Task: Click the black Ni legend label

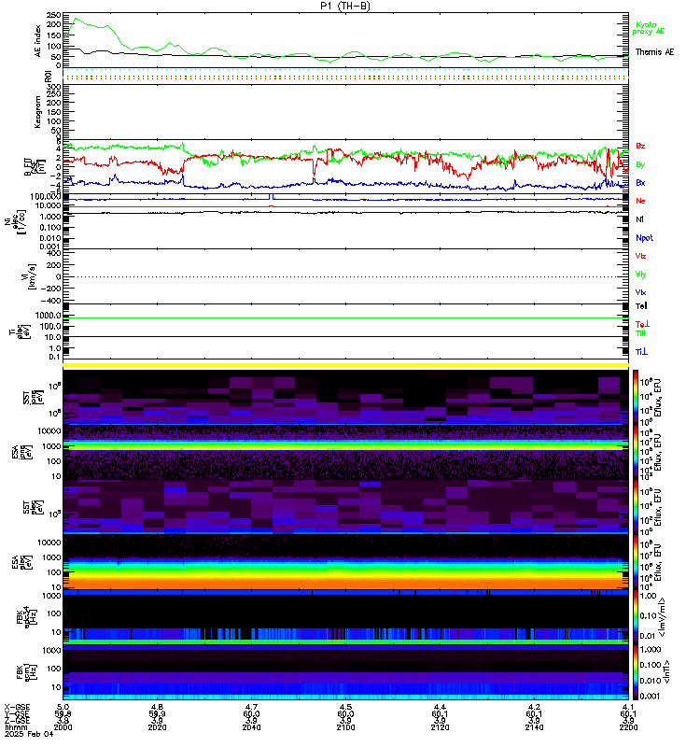Action: coord(639,219)
